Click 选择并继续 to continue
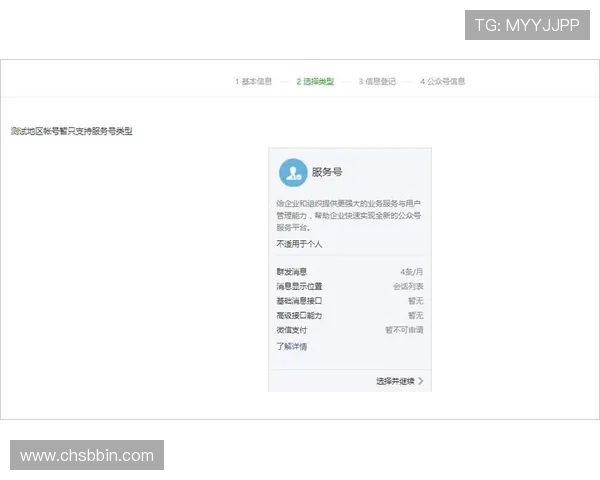The image size is (600, 480). [395, 381]
